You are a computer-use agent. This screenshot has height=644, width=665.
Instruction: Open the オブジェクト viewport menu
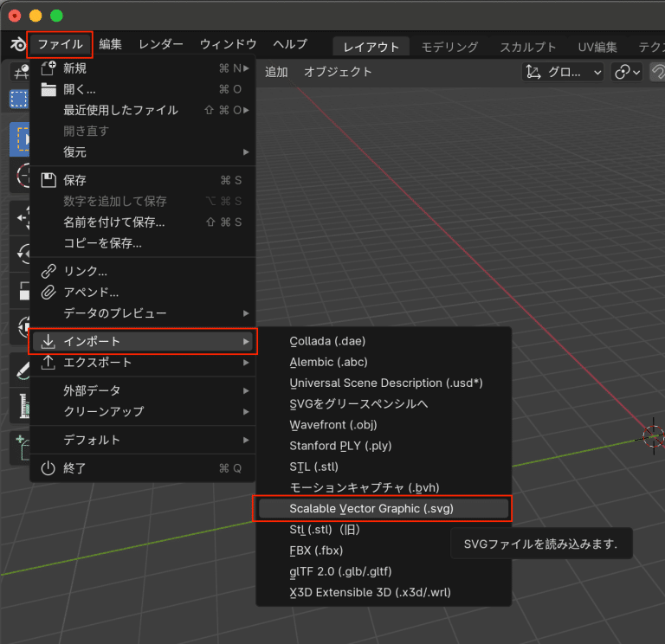pyautogui.click(x=338, y=72)
